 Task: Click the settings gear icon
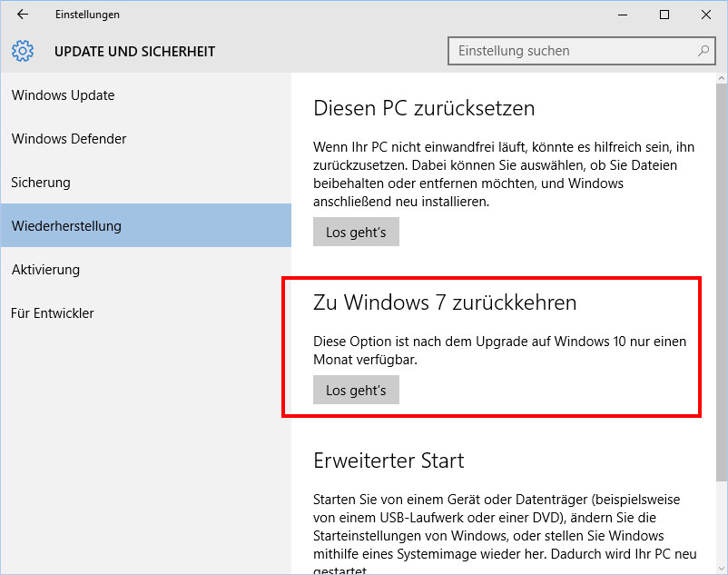pyautogui.click(x=23, y=51)
